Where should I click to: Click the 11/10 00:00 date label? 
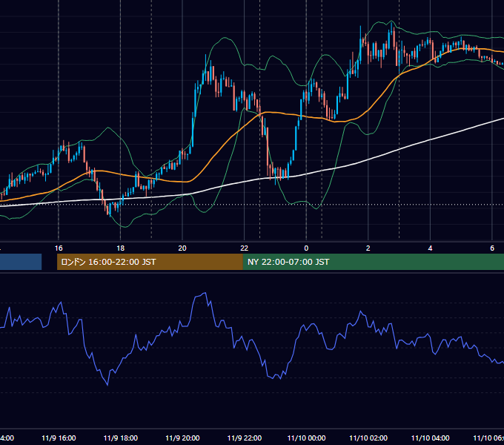click(x=306, y=438)
